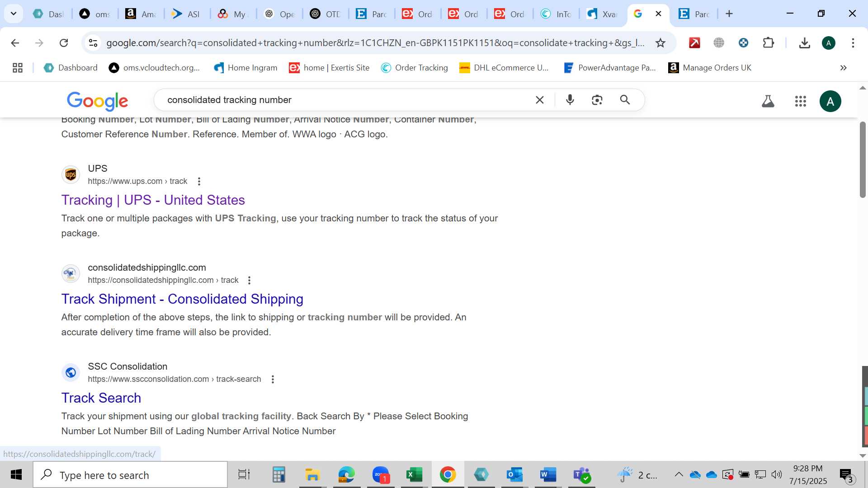Open Google Search Labs flask icon
Viewport: 868px width, 488px height.
pos(768,101)
